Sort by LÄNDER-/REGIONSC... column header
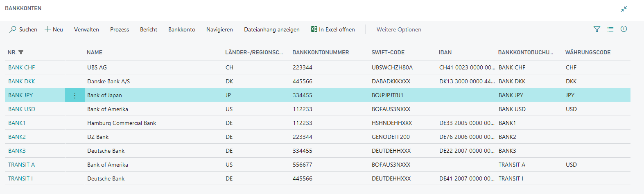The image size is (644, 194). [254, 52]
